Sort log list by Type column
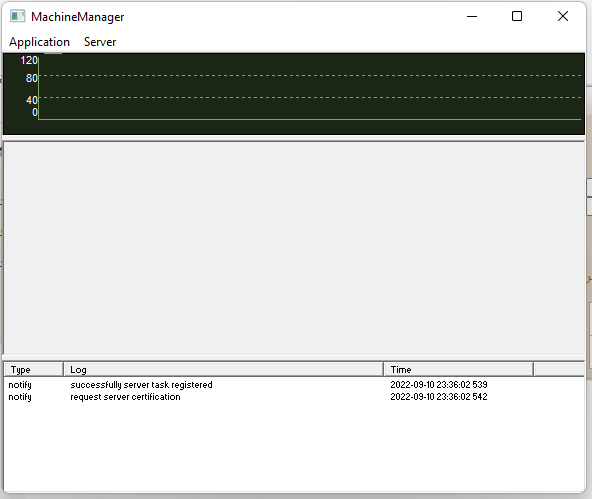Viewport: 592px width, 499px height. (34, 369)
